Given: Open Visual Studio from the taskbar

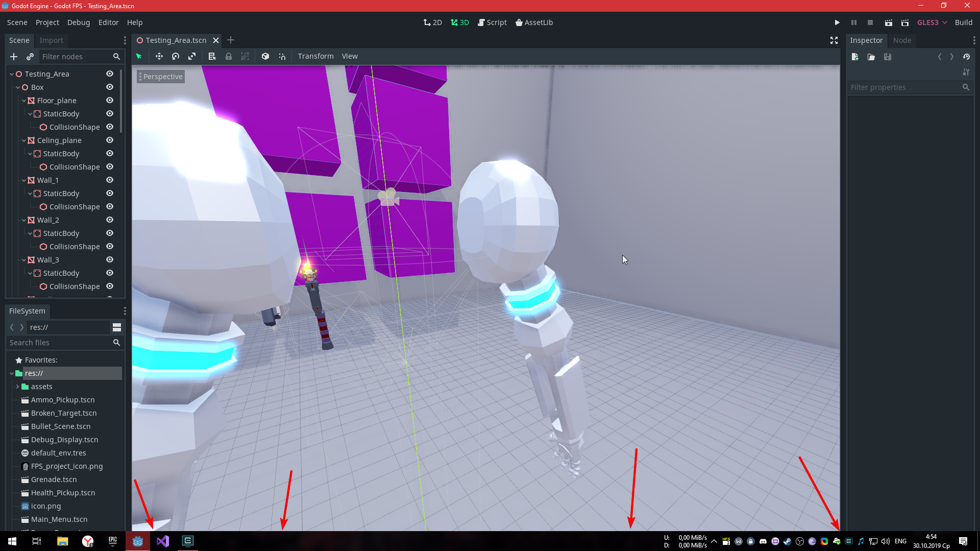Looking at the screenshot, I should (162, 541).
